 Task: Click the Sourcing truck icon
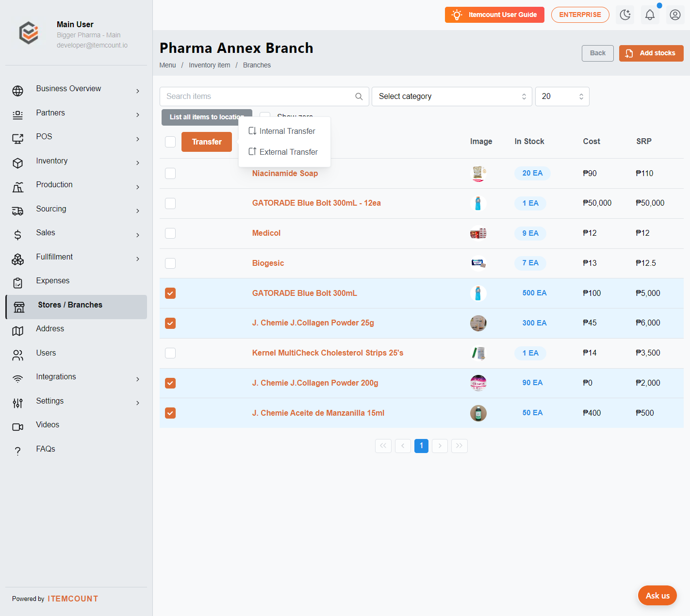point(18,211)
